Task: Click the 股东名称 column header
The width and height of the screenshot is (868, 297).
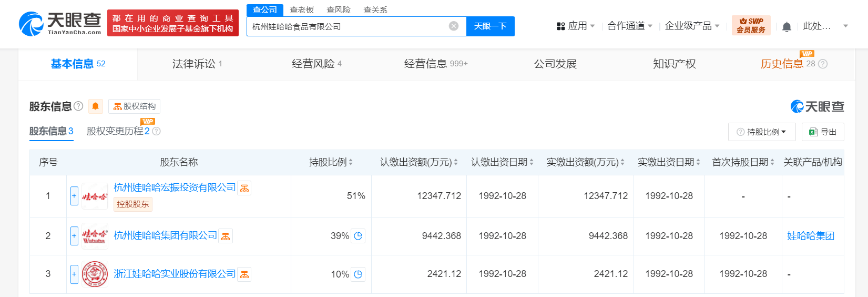Action: coord(179,162)
